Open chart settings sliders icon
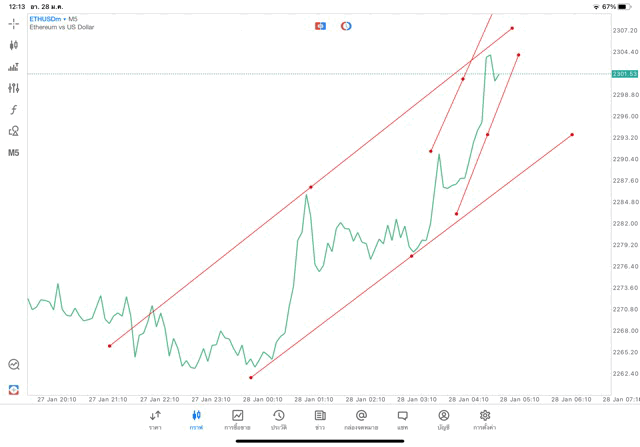640x447 pixels. pyautogui.click(x=14, y=88)
